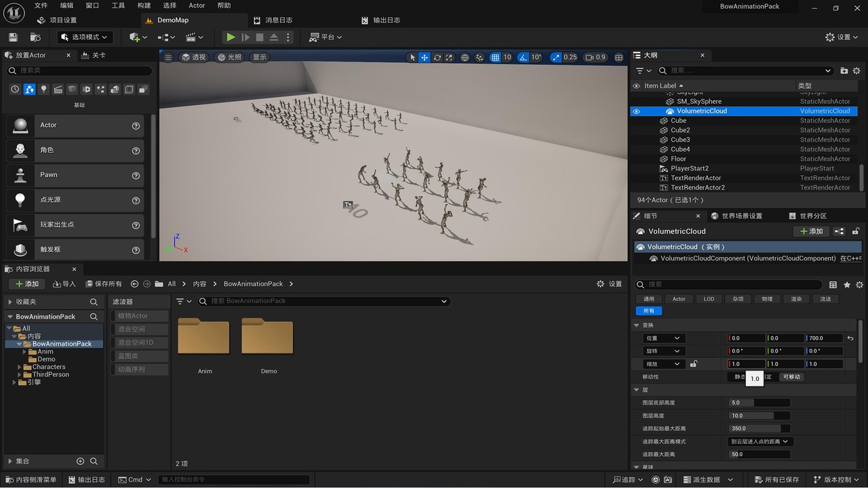Click the 导入 import button
This screenshot has height=488, width=868.
pos(64,284)
